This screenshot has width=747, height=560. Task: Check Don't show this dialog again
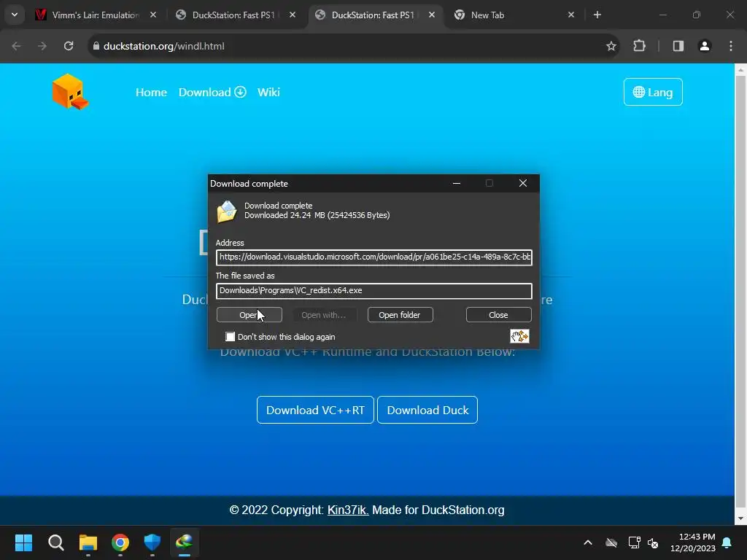click(x=230, y=337)
